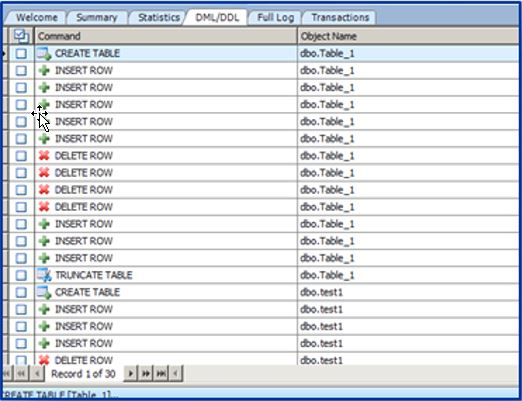Click the CREATE TABLE icon for dbo.test1
Viewport: 522px width, 401px height.
44,292
